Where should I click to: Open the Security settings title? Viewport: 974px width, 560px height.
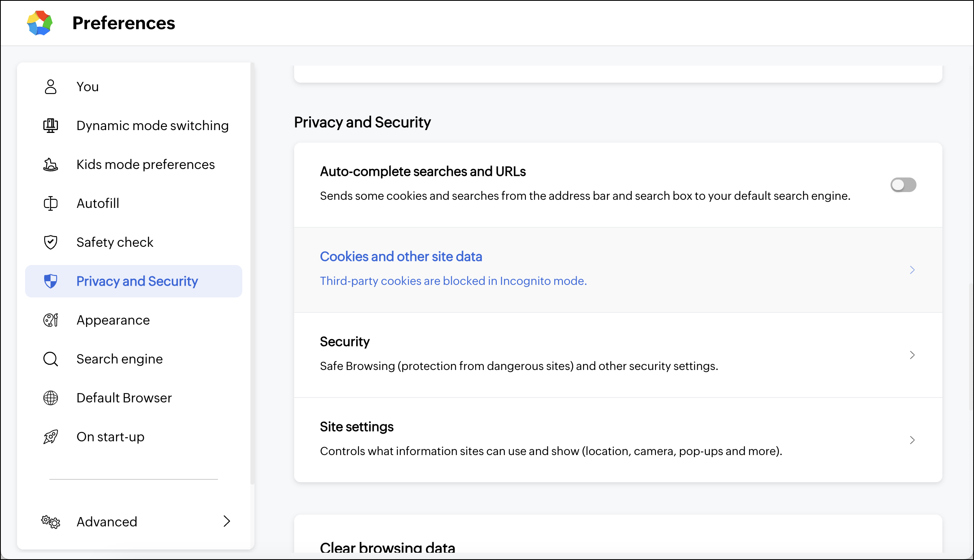345,342
